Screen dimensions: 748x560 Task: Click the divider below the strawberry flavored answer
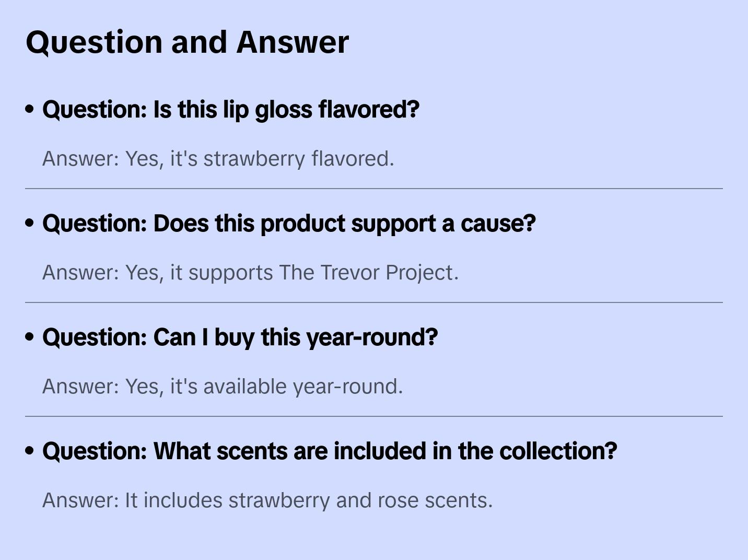(374, 189)
